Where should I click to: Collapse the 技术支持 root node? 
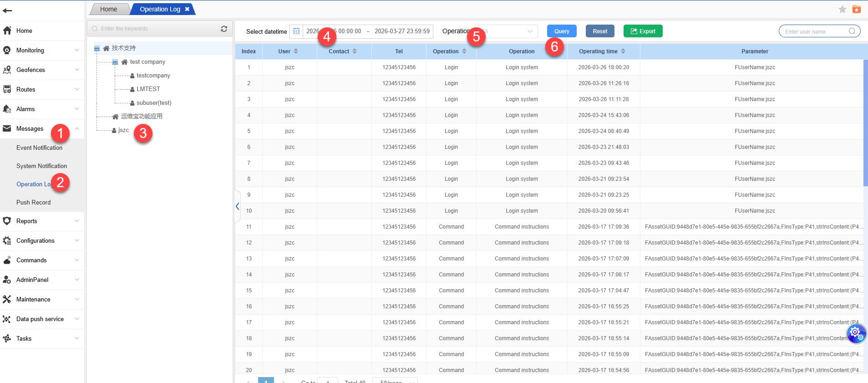click(x=97, y=48)
